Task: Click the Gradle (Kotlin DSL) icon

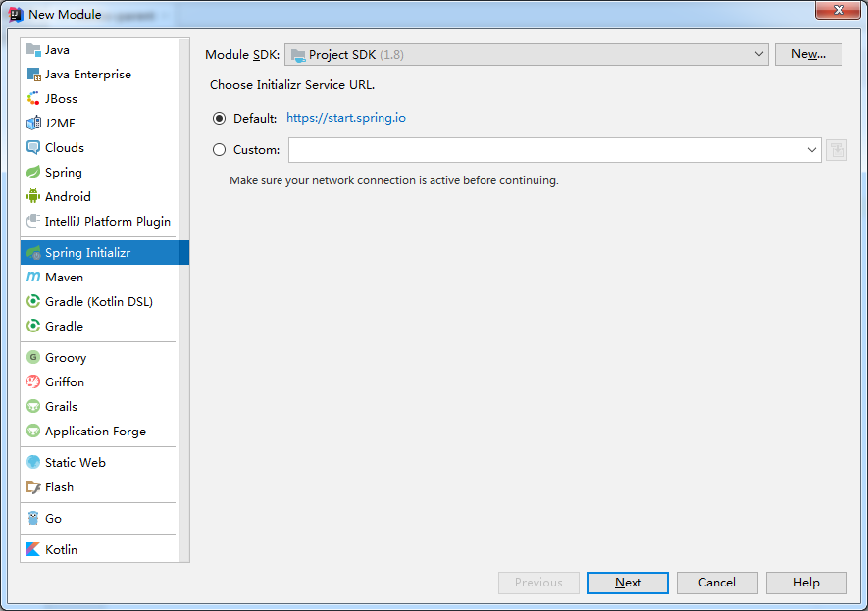Action: pos(33,301)
